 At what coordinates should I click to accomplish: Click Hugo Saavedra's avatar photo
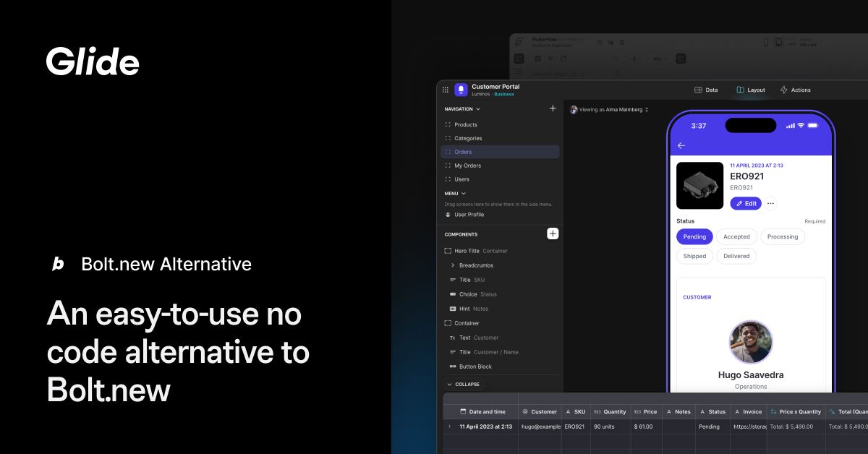751,342
